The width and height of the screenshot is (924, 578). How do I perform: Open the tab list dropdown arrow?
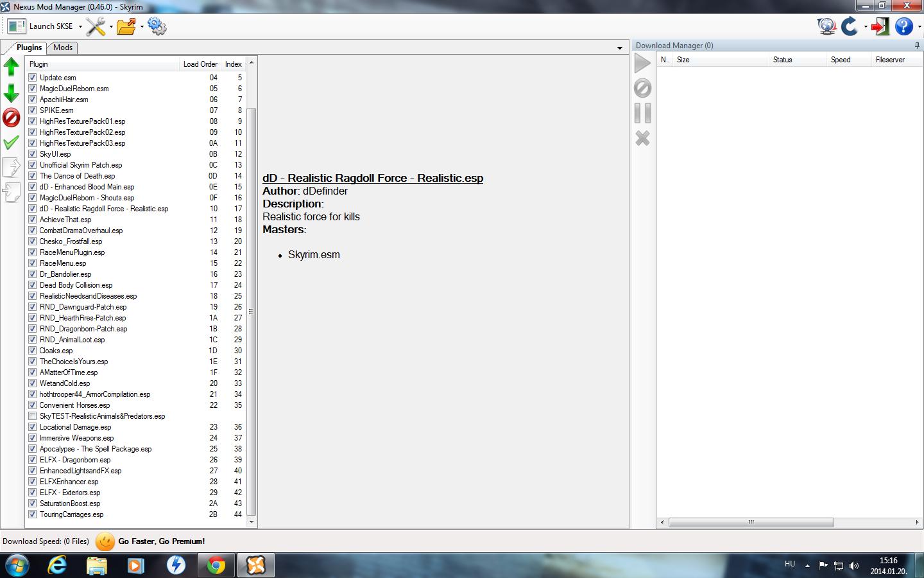(619, 48)
